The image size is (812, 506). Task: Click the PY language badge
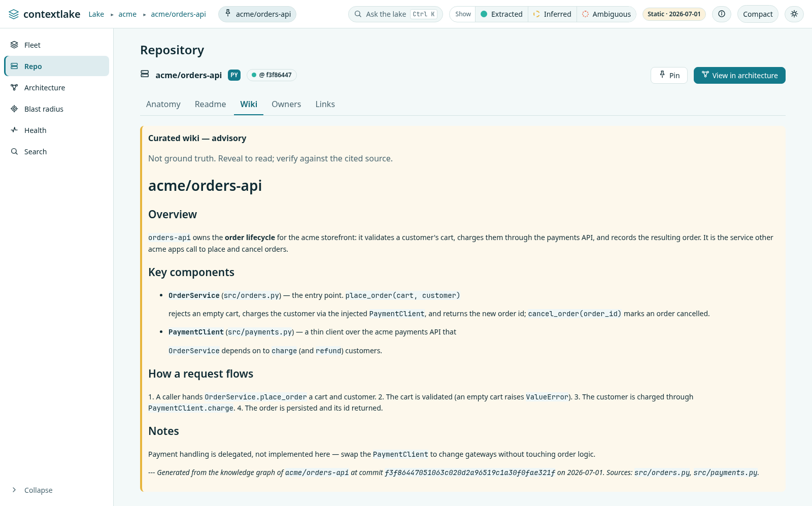point(234,75)
